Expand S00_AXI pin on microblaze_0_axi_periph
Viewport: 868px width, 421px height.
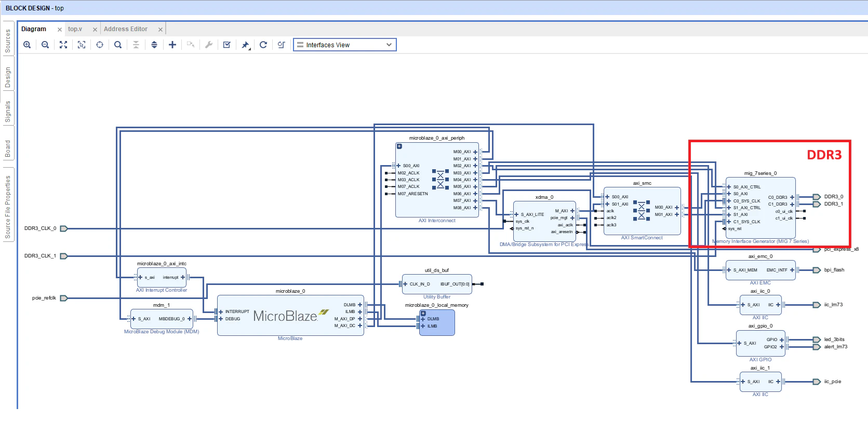398,166
